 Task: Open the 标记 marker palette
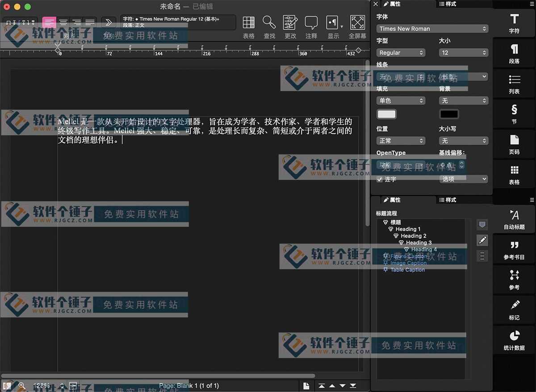point(514,311)
